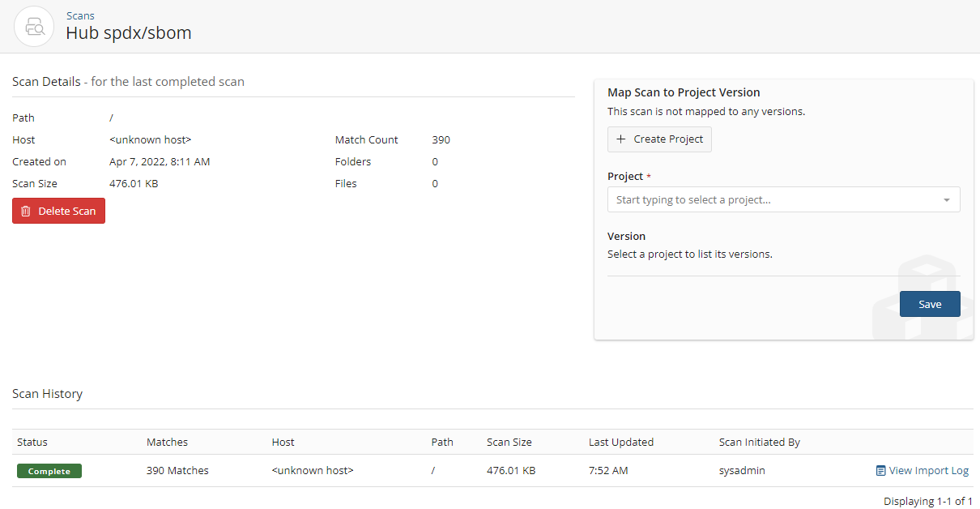Sort by the Last Updated column header
This screenshot has height=509, width=980.
(x=621, y=443)
